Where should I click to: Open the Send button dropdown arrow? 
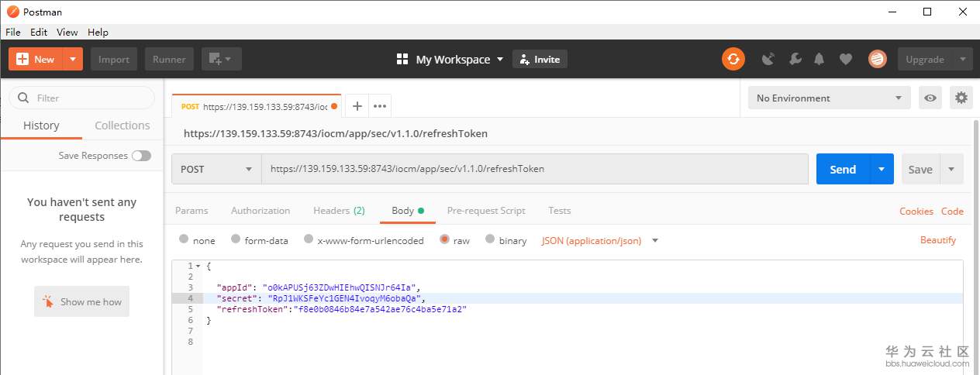tap(882, 169)
